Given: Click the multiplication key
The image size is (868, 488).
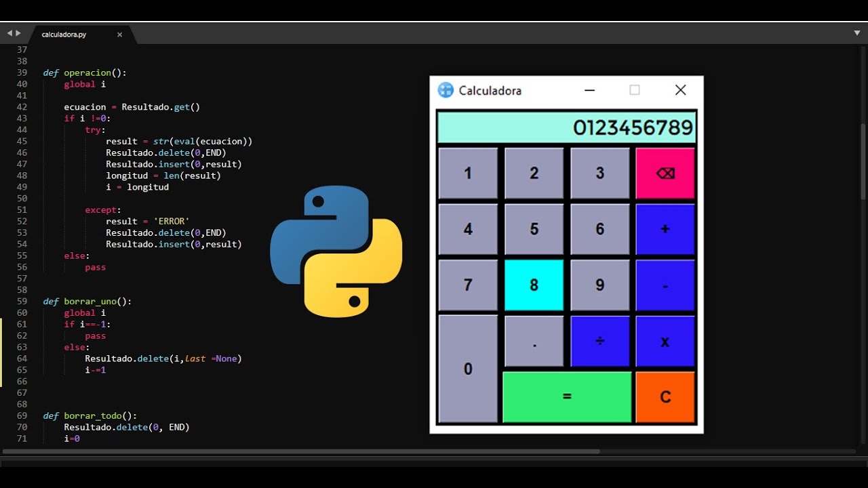Looking at the screenshot, I should [665, 341].
